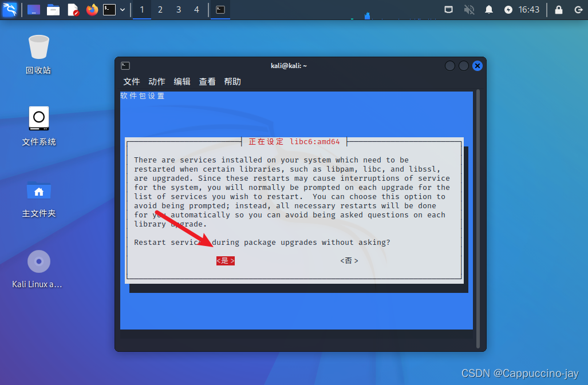
Task: Open the 编辑 menu
Action: 182,82
